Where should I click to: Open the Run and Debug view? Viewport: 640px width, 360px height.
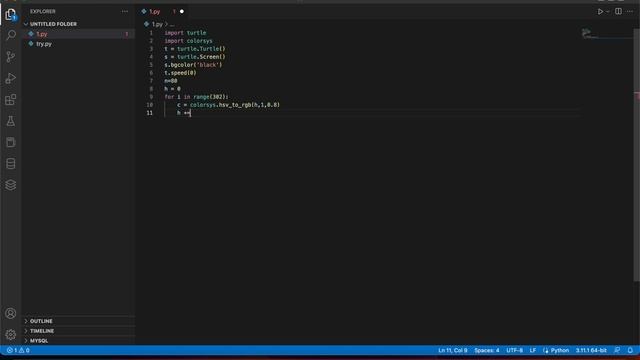[x=11, y=78]
